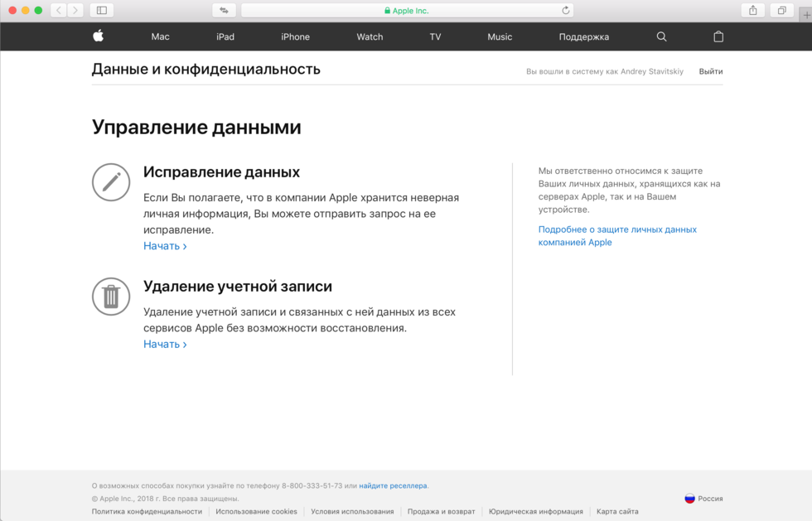Sign out using the Выйти link
Screen dimensions: 812x521
click(711, 71)
